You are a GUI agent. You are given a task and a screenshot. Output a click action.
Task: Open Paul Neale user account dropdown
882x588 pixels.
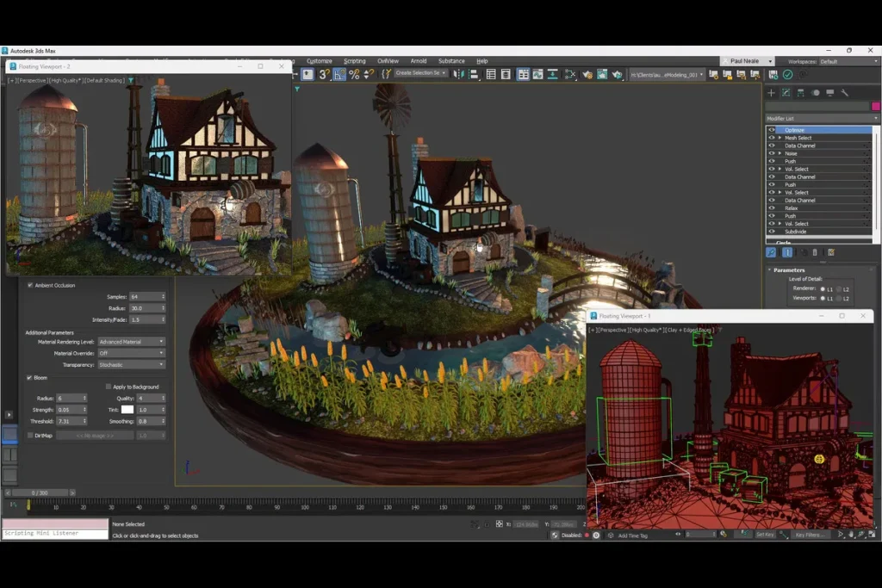[748, 61]
